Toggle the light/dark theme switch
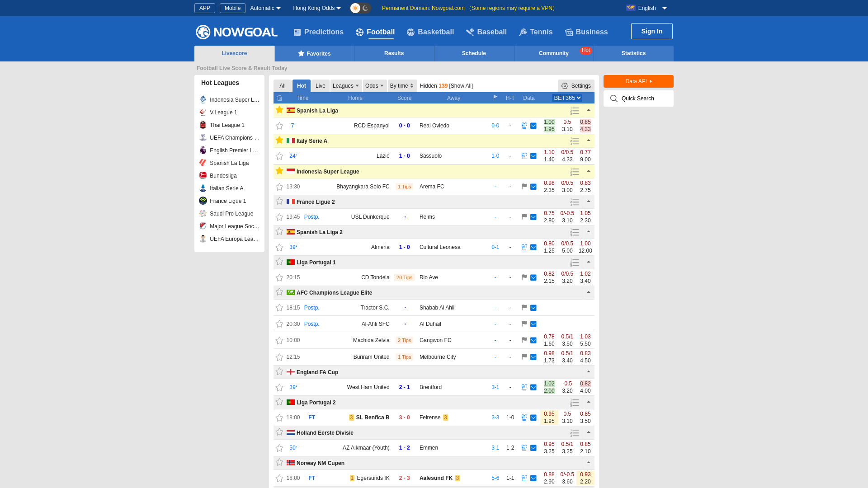868x488 pixels. (360, 8)
